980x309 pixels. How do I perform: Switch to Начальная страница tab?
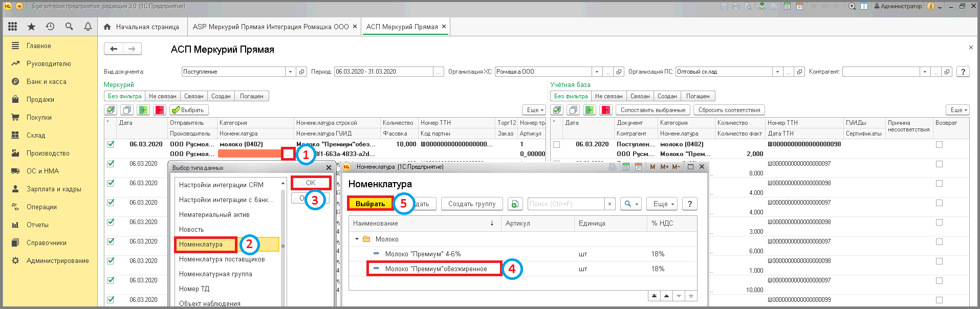click(x=142, y=27)
